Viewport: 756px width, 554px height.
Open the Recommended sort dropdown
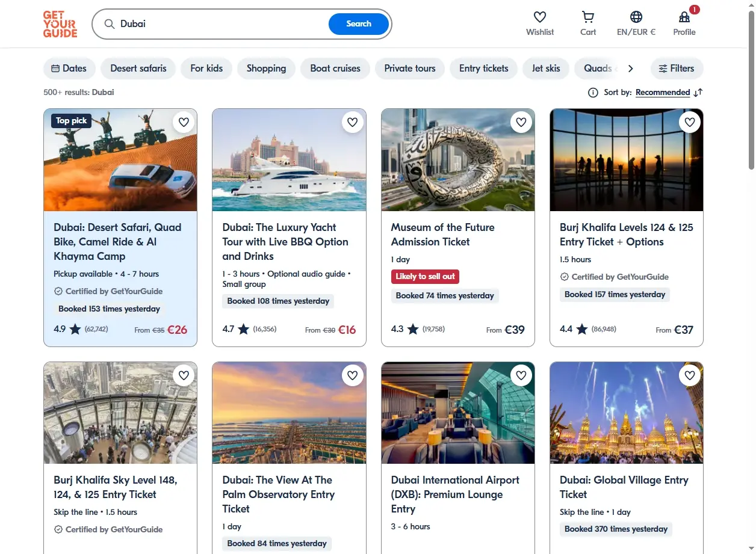pyautogui.click(x=663, y=93)
